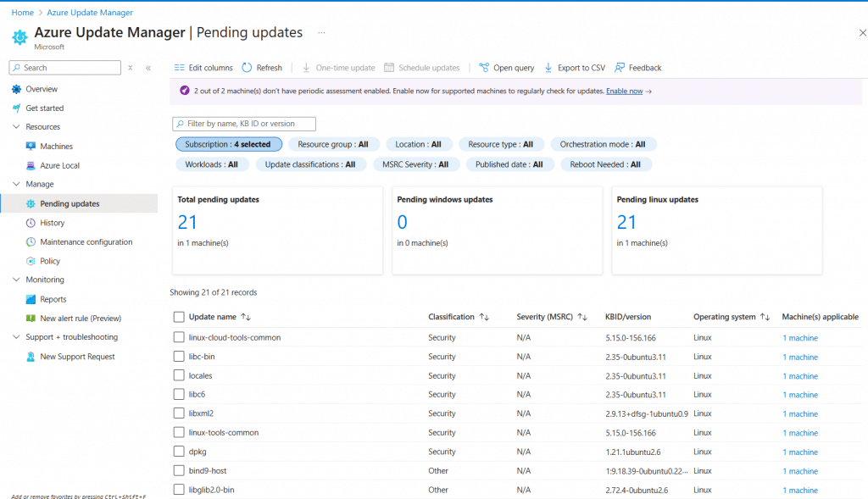Click the Export to CSV icon

pyautogui.click(x=548, y=68)
